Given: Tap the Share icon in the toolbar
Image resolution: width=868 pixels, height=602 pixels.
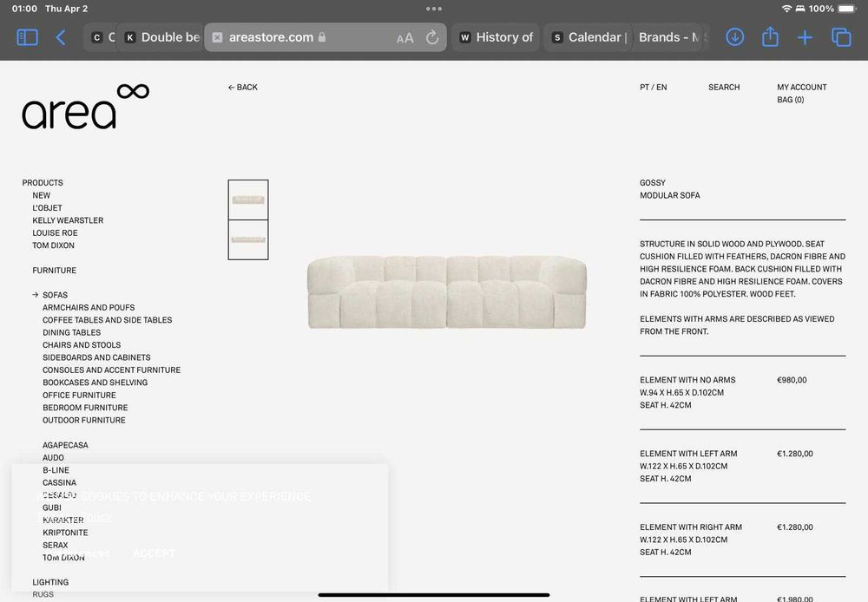Looking at the screenshot, I should (770, 37).
